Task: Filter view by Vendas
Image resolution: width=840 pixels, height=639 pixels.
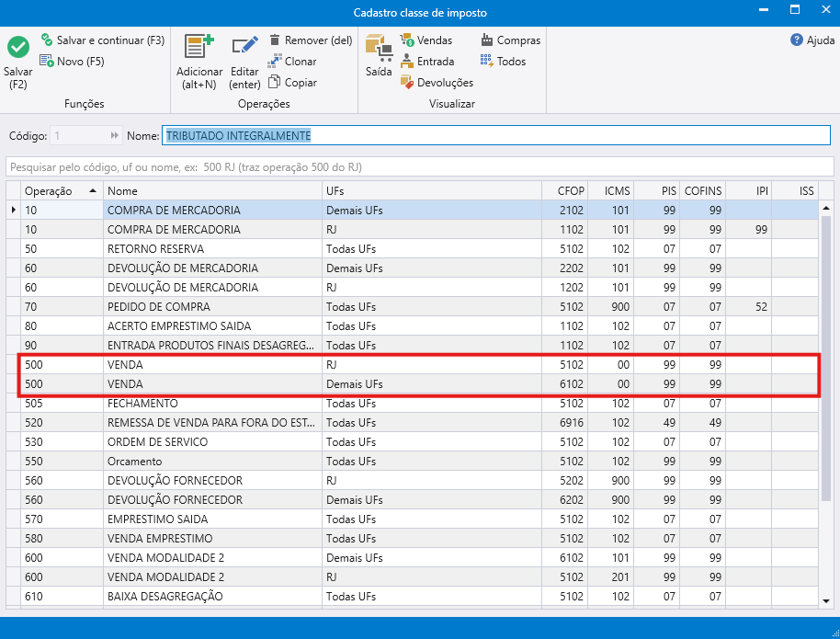Action: (426, 40)
